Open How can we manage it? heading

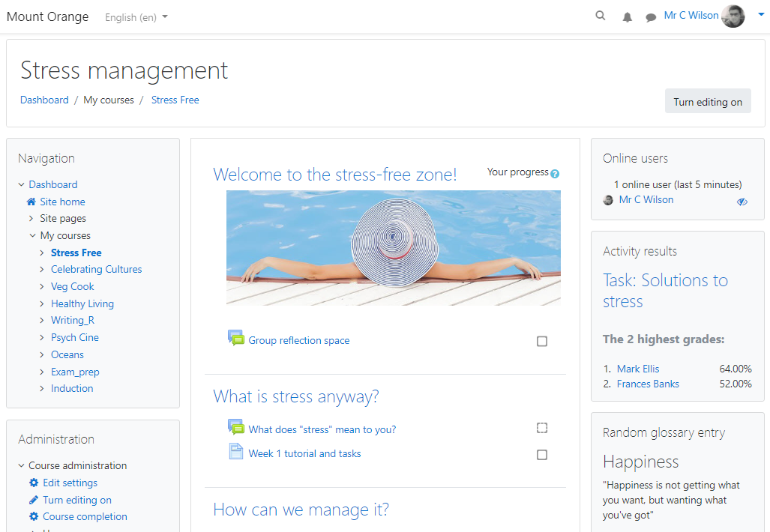(301, 510)
